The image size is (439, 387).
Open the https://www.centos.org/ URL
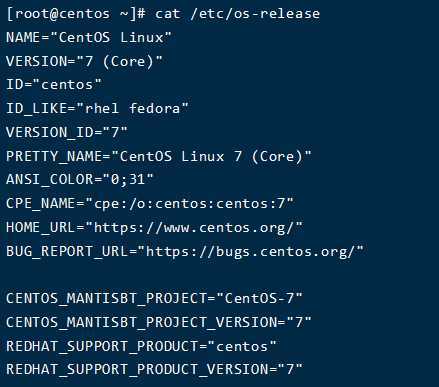coord(194,228)
